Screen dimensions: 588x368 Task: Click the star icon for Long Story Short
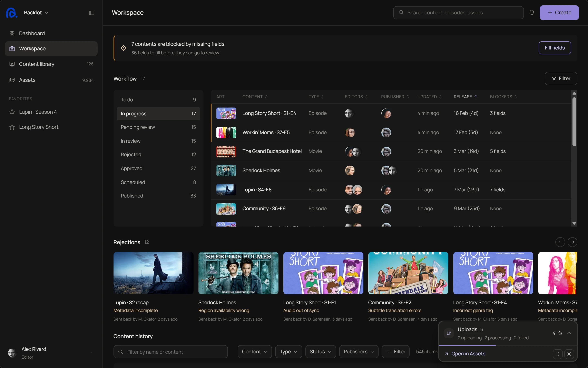pyautogui.click(x=12, y=127)
